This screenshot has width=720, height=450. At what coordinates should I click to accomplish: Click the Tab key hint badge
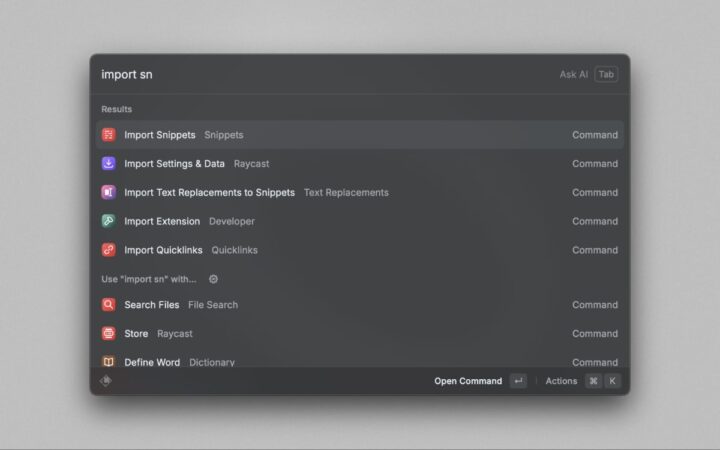coord(606,75)
